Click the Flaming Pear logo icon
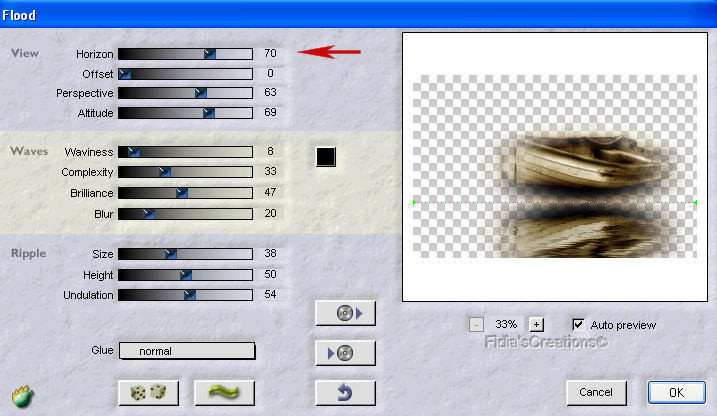Image resolution: width=717 pixels, height=416 pixels. tap(22, 396)
